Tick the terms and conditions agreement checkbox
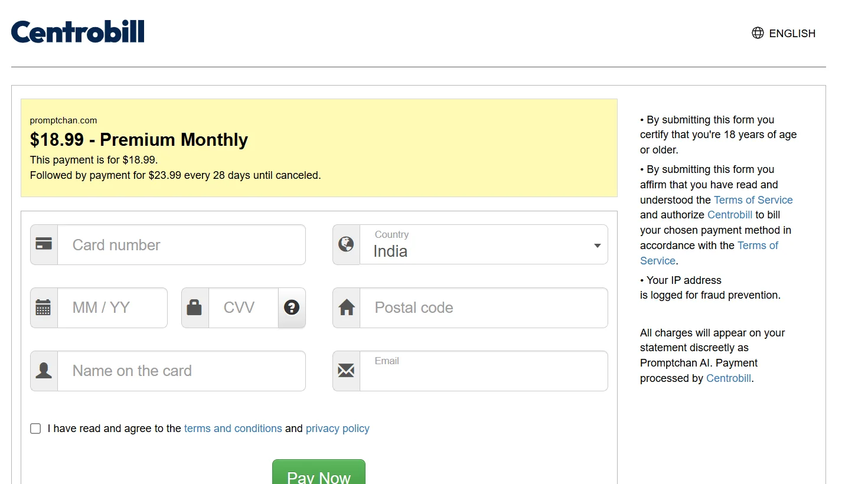Screen dimensions: 868x484 pos(35,429)
